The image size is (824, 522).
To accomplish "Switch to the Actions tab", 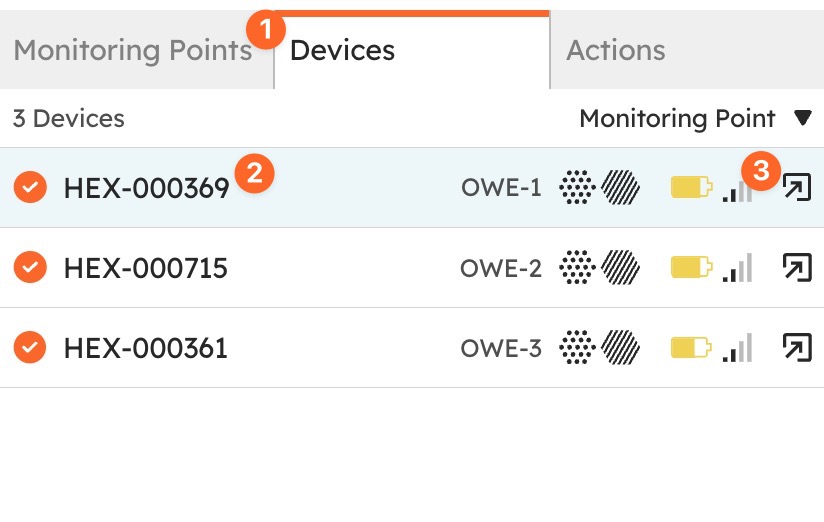I will coord(687,50).
